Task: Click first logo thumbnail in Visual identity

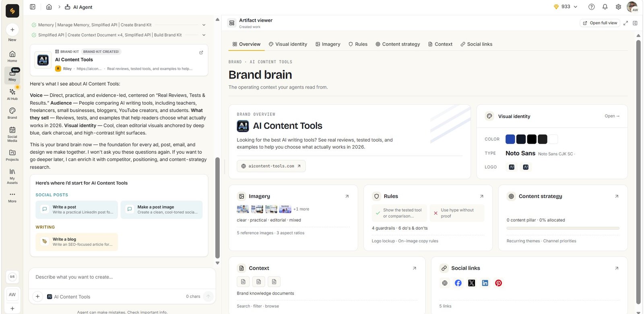Action: tap(512, 167)
